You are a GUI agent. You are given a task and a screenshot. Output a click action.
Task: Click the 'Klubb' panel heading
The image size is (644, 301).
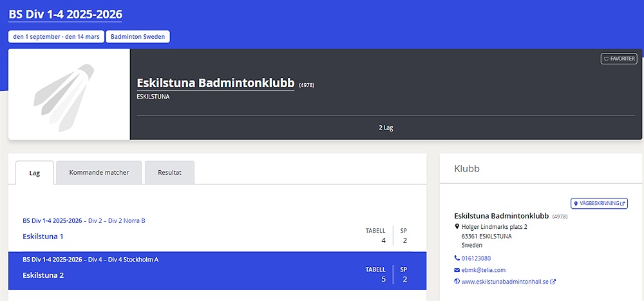467,169
